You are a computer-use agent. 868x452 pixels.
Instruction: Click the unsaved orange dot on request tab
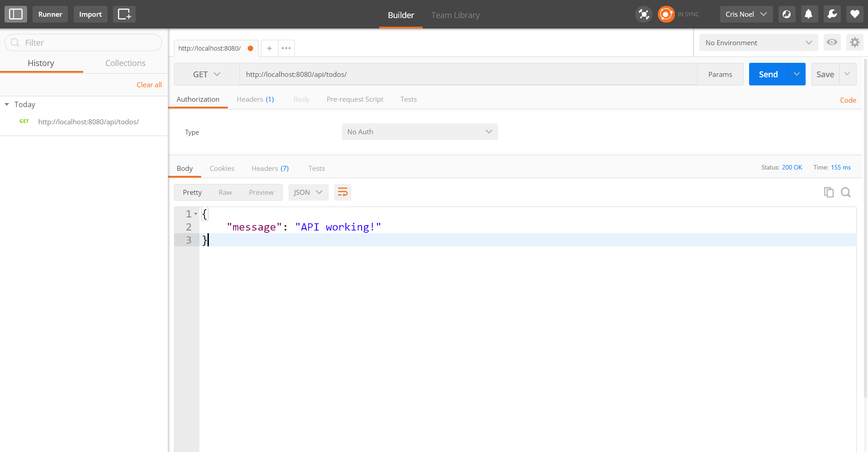click(x=250, y=48)
